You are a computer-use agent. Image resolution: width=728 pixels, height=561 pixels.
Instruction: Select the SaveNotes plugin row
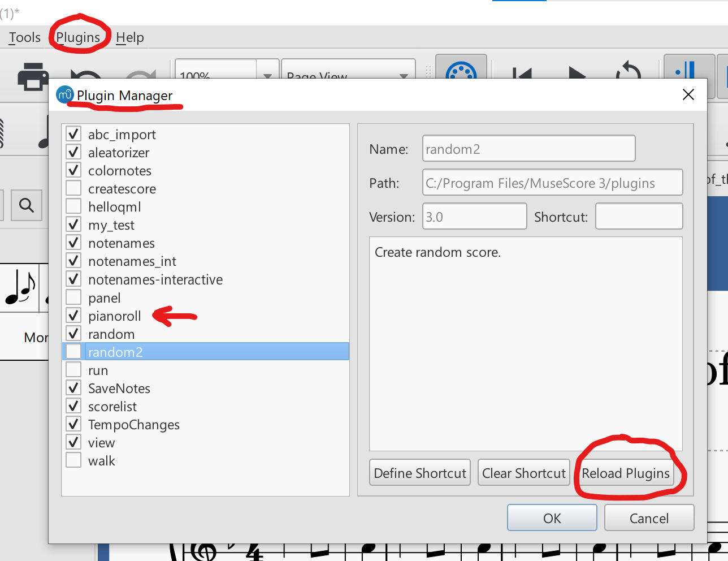(x=206, y=389)
